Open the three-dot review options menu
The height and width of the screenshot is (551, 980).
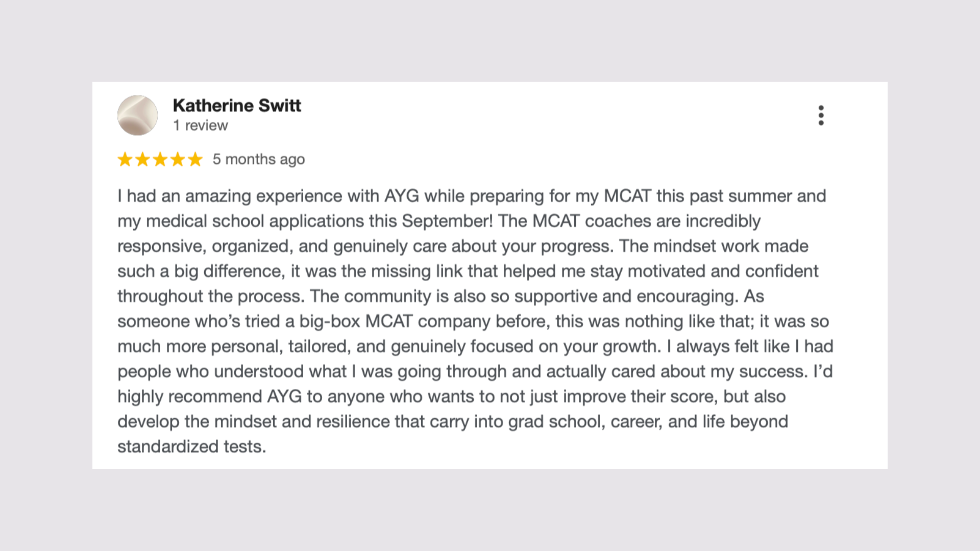point(821,115)
